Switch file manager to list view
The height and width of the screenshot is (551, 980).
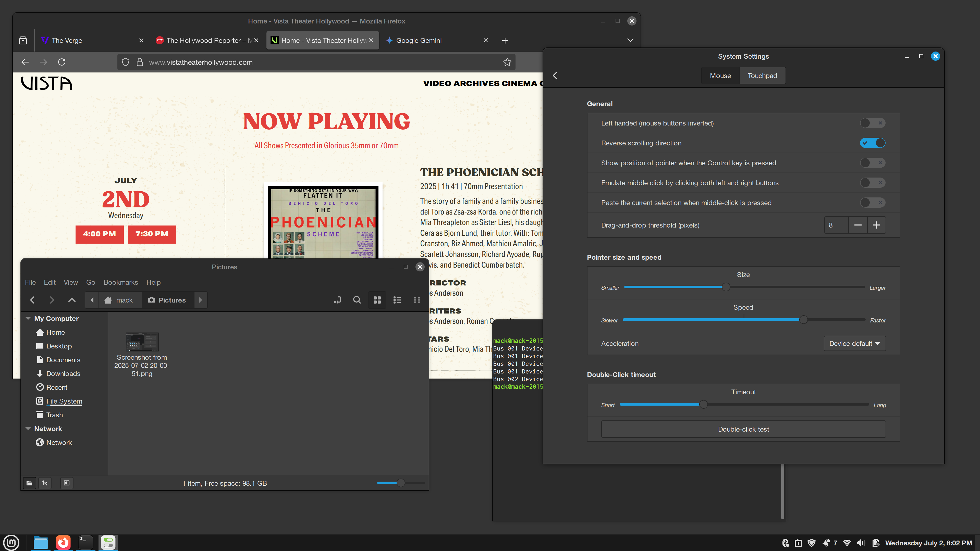point(397,300)
